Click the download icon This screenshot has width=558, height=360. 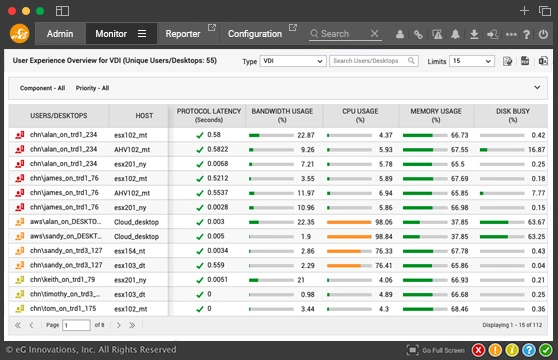[x=474, y=34]
